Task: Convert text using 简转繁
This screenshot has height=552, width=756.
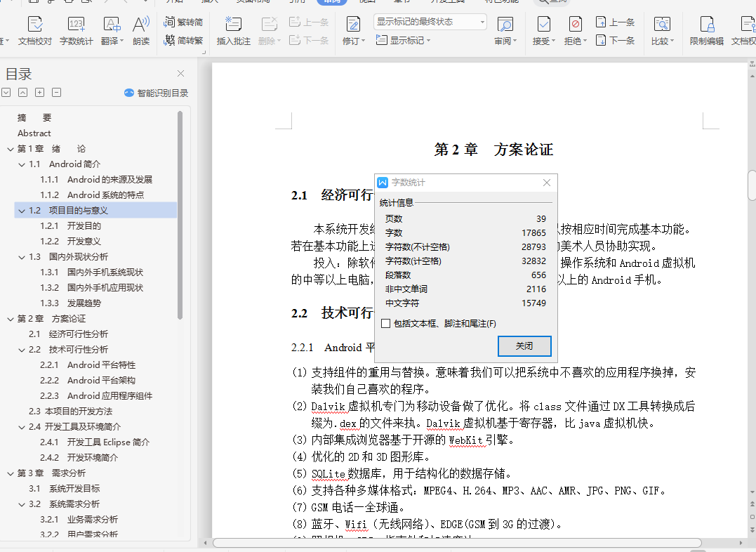Action: click(x=183, y=41)
